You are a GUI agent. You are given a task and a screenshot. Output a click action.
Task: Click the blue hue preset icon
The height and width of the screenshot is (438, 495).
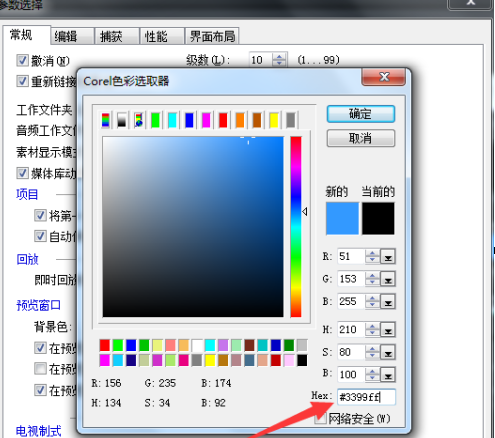click(x=189, y=120)
